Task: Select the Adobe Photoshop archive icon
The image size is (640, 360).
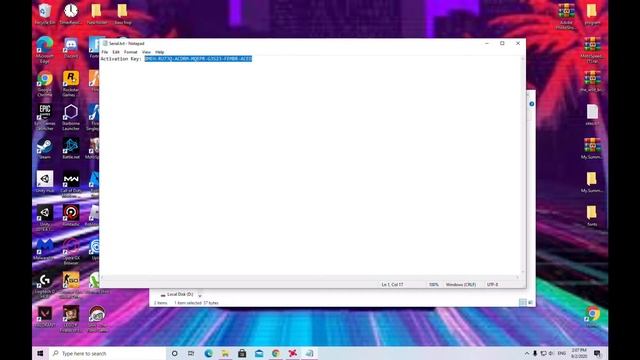Action: [x=566, y=17]
